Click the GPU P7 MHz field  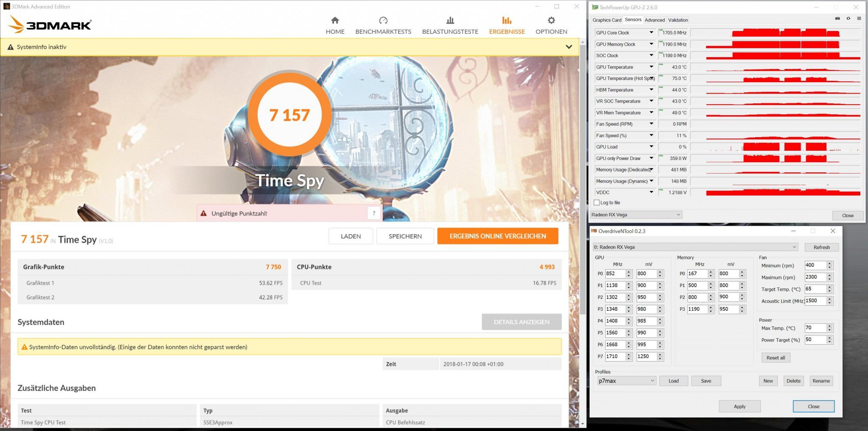point(615,356)
